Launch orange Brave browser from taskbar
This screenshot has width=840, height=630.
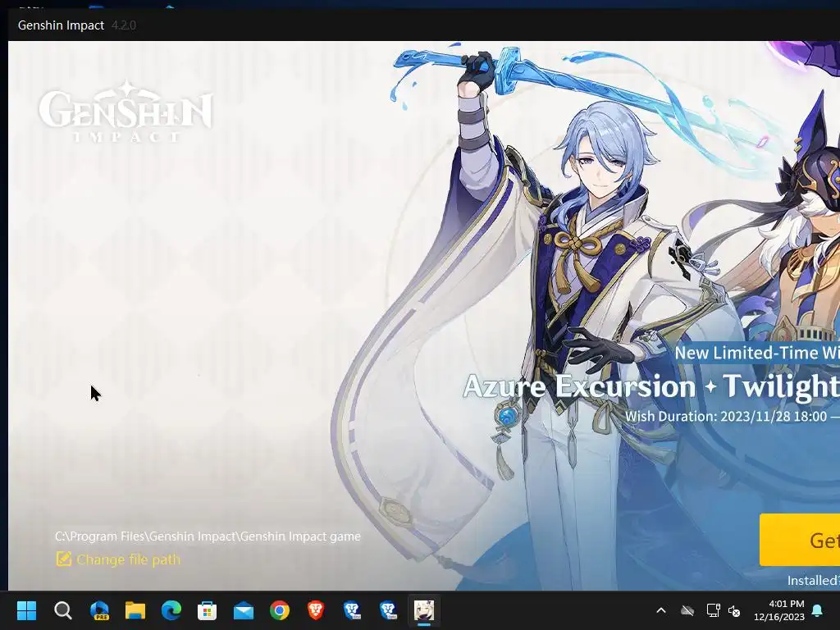(x=316, y=610)
